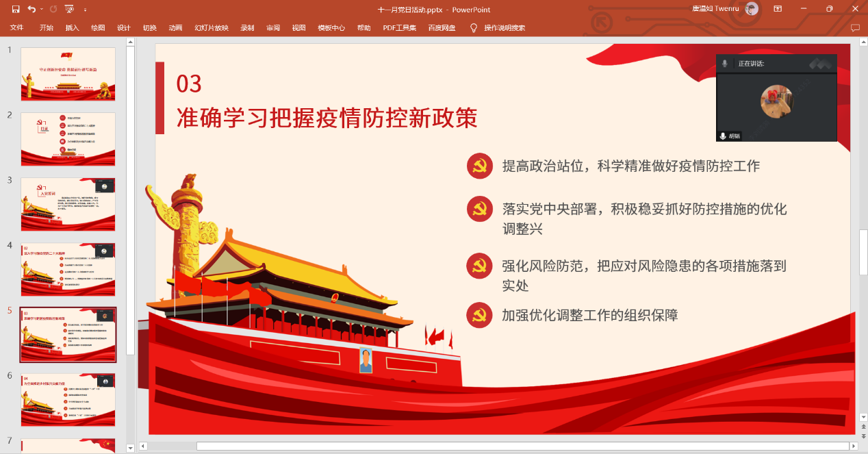The image size is (868, 454).
Task: Start slideshow from beginning via toolbar icon
Action: [69, 10]
